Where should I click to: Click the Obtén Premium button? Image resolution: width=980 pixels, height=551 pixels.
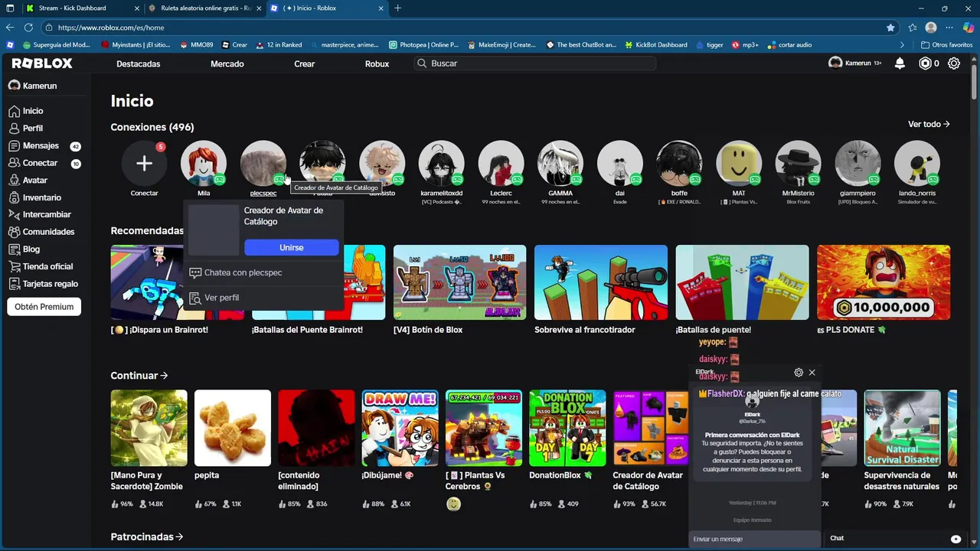point(44,307)
